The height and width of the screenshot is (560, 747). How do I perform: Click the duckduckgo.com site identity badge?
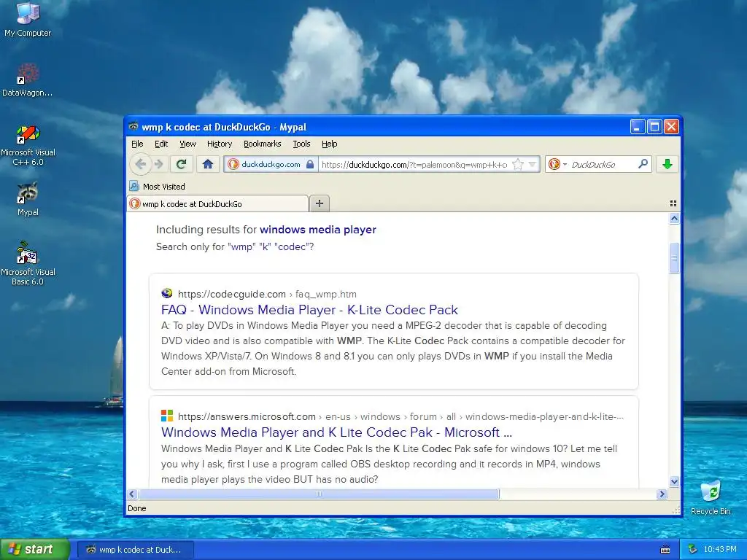tap(270, 164)
